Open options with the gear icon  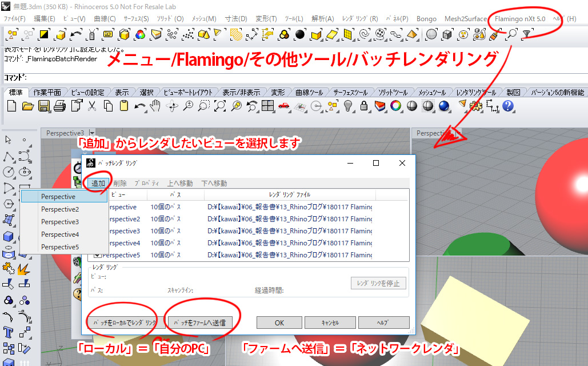coord(476,106)
